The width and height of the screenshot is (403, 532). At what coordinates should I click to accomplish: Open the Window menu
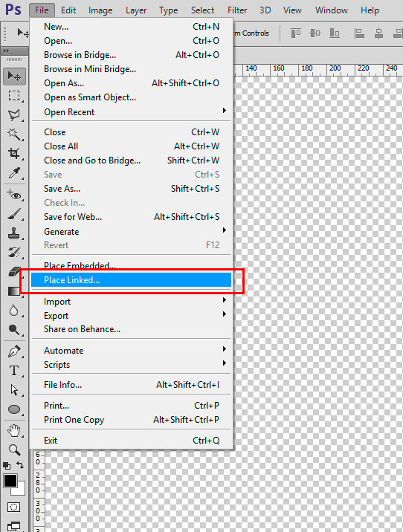(x=332, y=10)
